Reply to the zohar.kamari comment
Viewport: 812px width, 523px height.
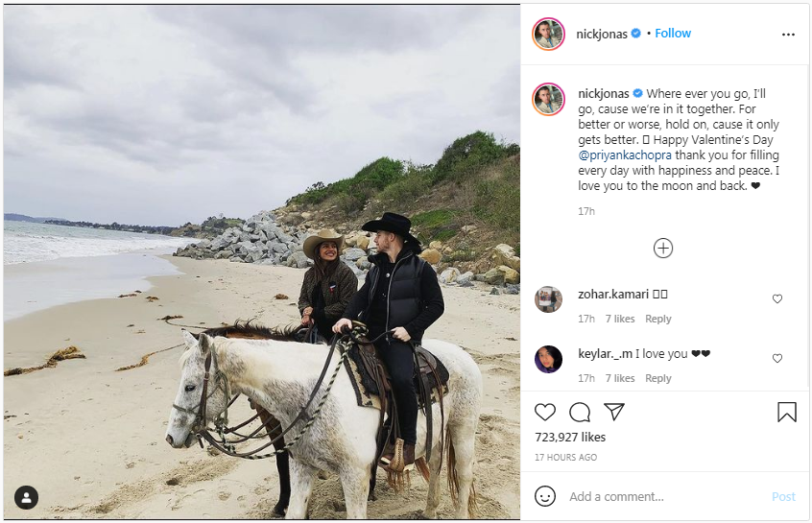(x=657, y=319)
